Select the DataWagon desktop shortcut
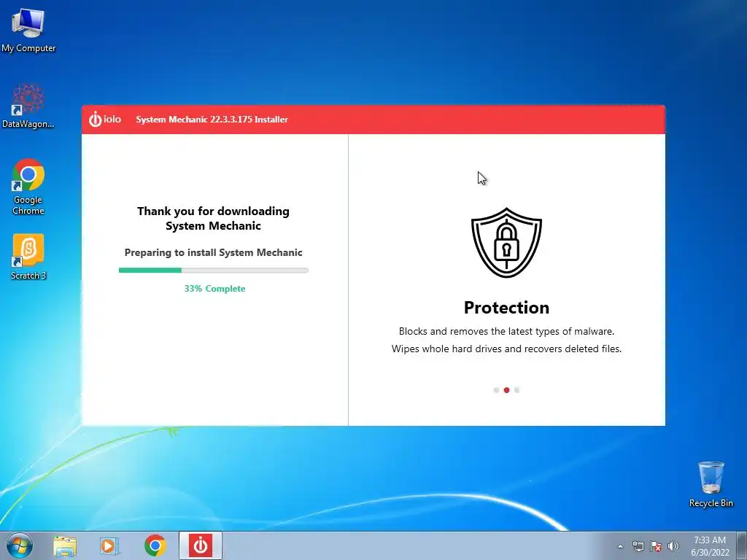The height and width of the screenshot is (560, 747). coord(28,106)
